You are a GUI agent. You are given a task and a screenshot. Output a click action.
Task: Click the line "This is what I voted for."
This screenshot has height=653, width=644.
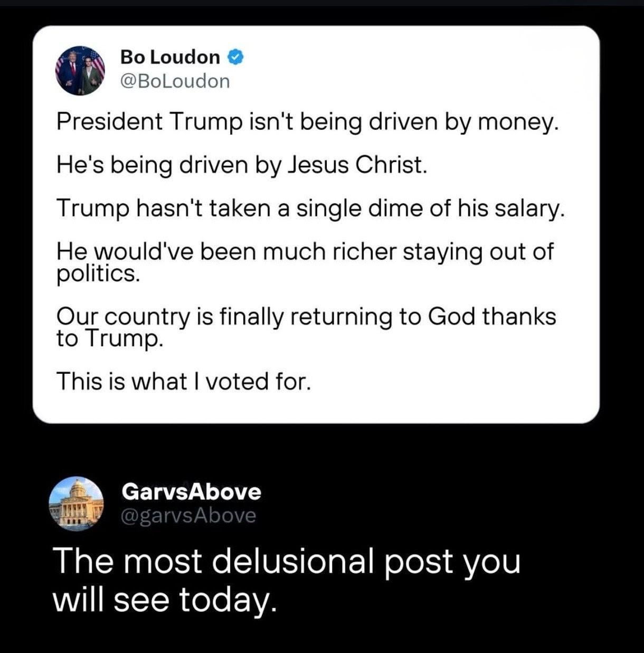184,381
